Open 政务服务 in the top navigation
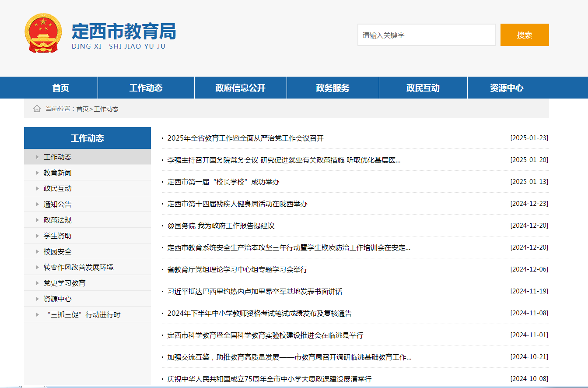Viewport: 588px width, 388px height. [332, 88]
